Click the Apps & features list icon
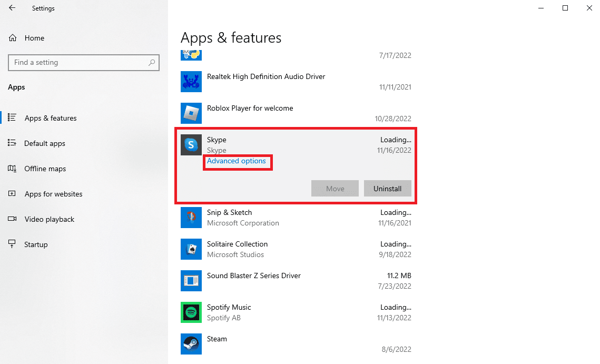600x364 pixels. pyautogui.click(x=12, y=117)
